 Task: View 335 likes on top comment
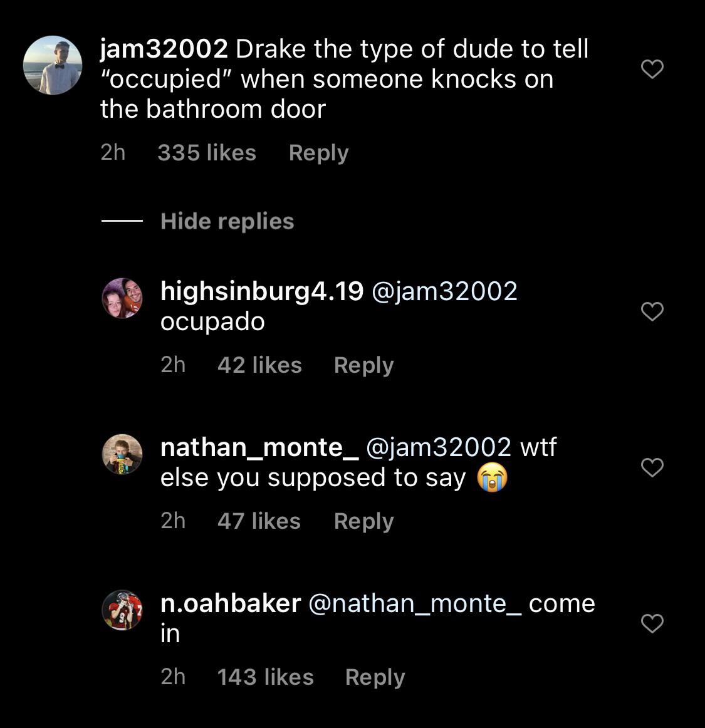(207, 153)
